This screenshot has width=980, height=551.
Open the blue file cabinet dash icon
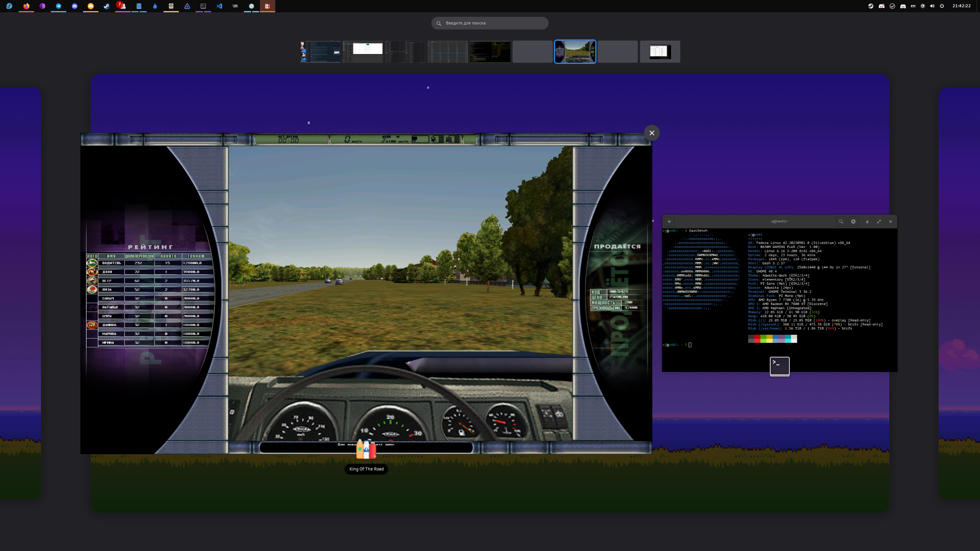click(x=139, y=6)
